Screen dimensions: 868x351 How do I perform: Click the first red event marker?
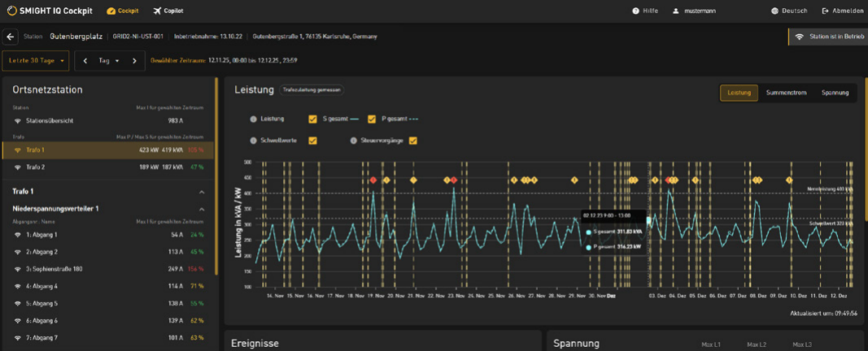click(x=373, y=180)
